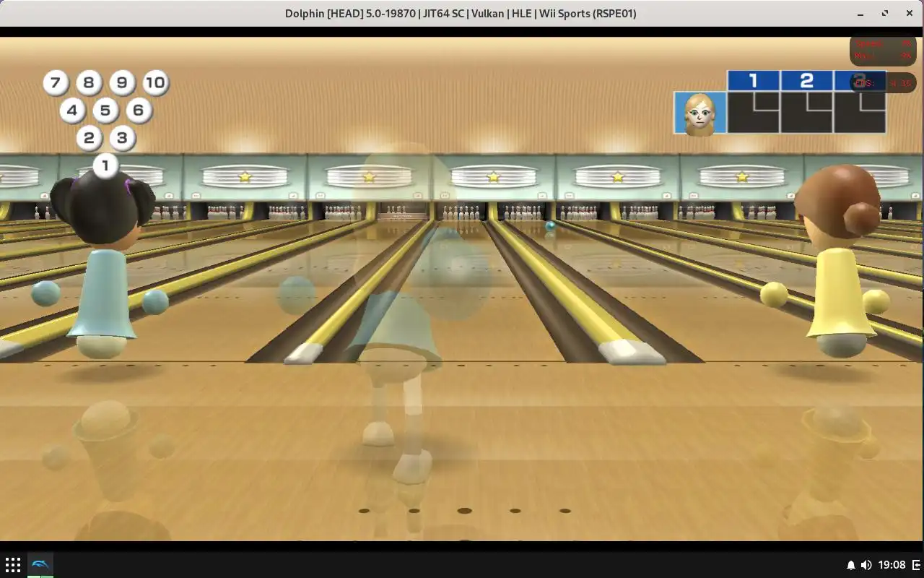Click the Dolphin window title text
Image resolution: width=924 pixels, height=578 pixels.
461,14
